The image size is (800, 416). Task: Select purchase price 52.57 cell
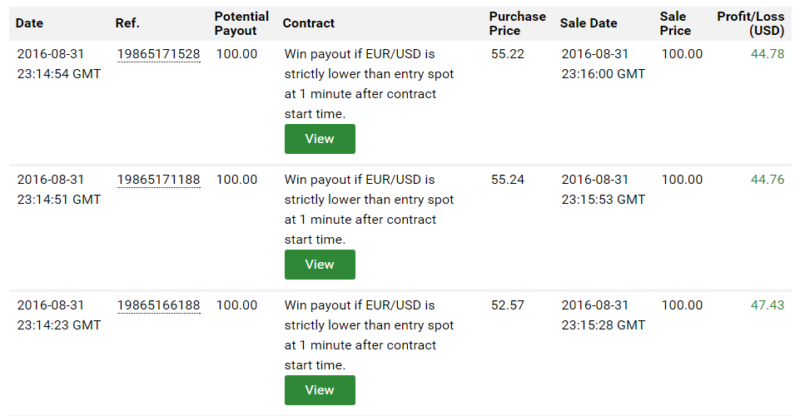(x=508, y=305)
